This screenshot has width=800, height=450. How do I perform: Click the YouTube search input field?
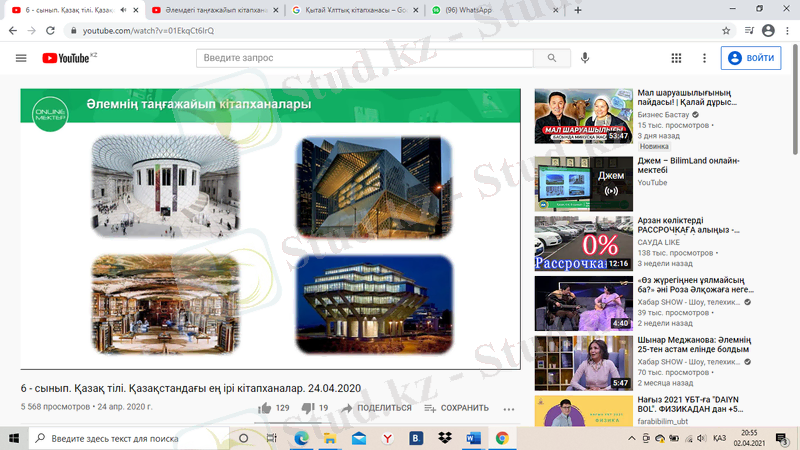pos(365,58)
